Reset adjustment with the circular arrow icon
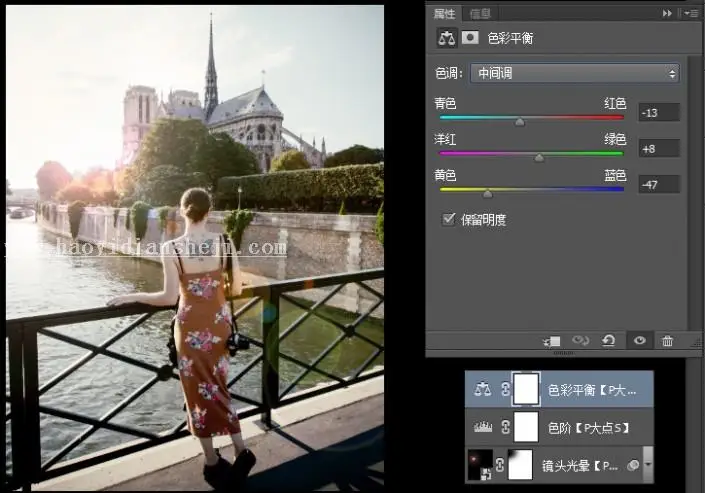Screen dimensions: 705x493 coord(609,341)
